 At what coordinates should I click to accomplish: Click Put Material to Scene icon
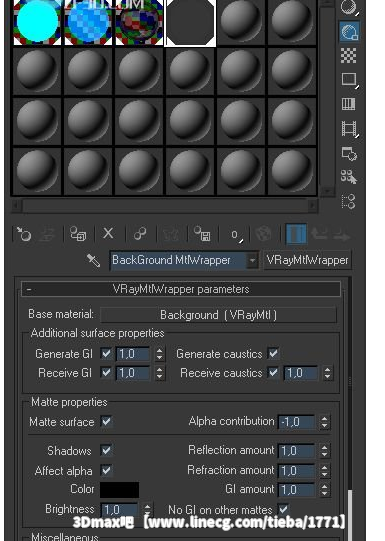click(x=47, y=235)
